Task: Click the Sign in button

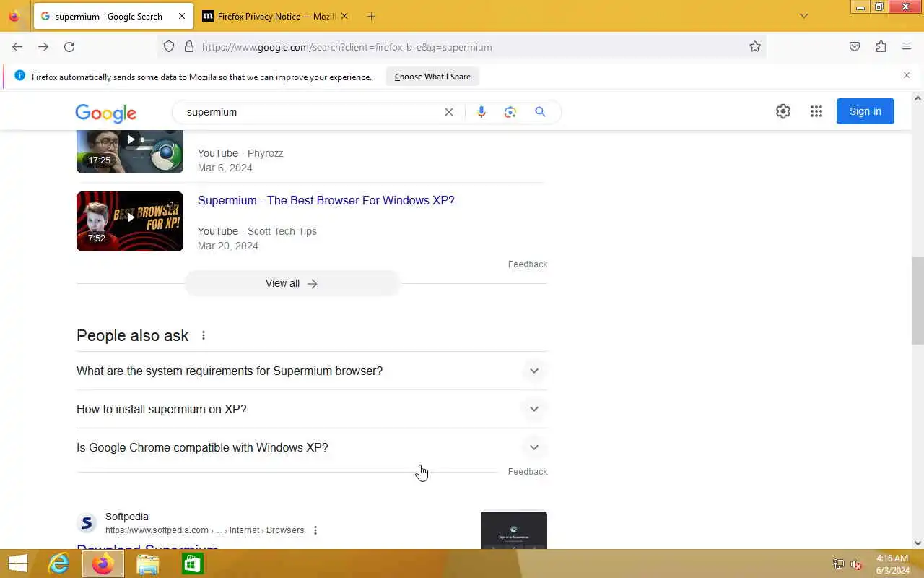Action: (x=866, y=111)
